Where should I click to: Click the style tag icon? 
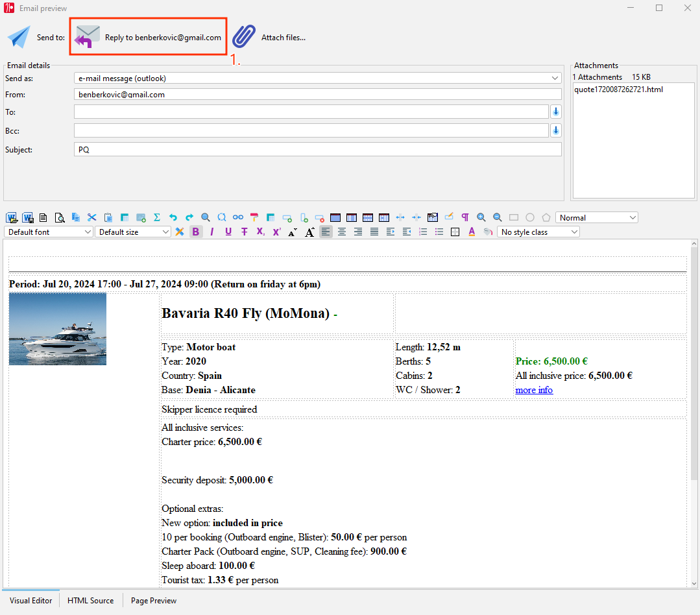[x=488, y=232]
